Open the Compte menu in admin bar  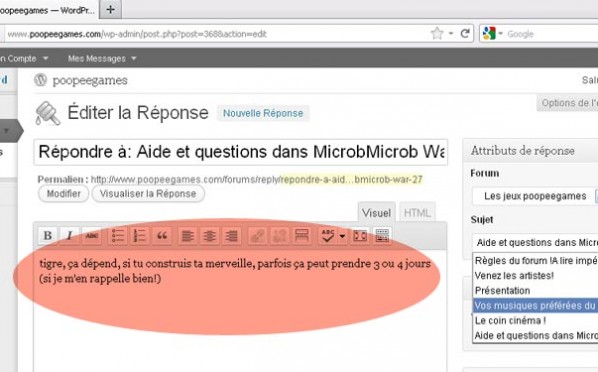click(24, 58)
